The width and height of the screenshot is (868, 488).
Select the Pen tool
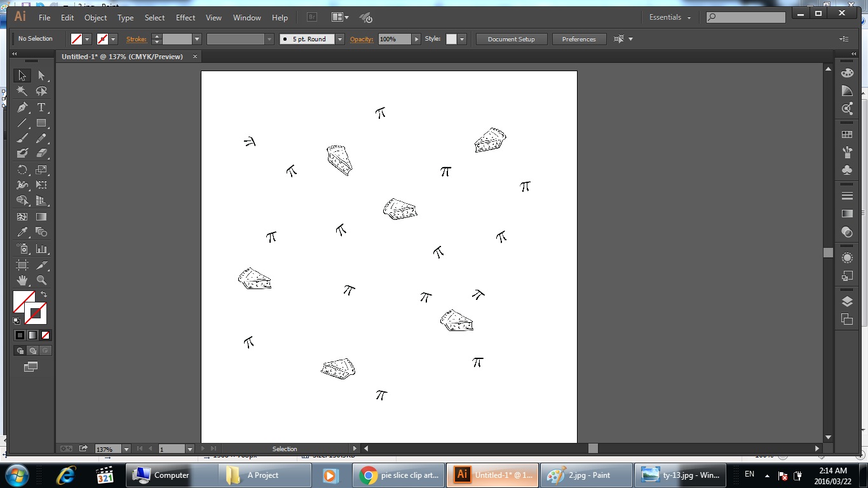click(x=22, y=107)
